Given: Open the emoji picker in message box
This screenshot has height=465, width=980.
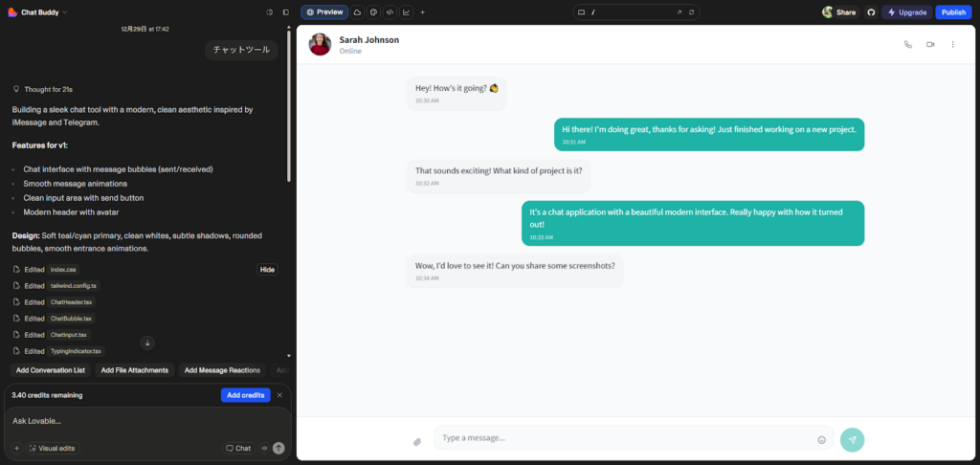Looking at the screenshot, I should pos(821,440).
